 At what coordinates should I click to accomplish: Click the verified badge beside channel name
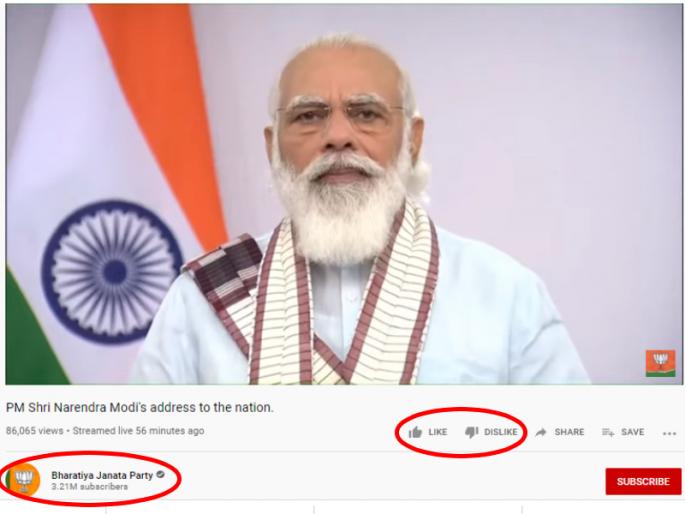coord(160,474)
